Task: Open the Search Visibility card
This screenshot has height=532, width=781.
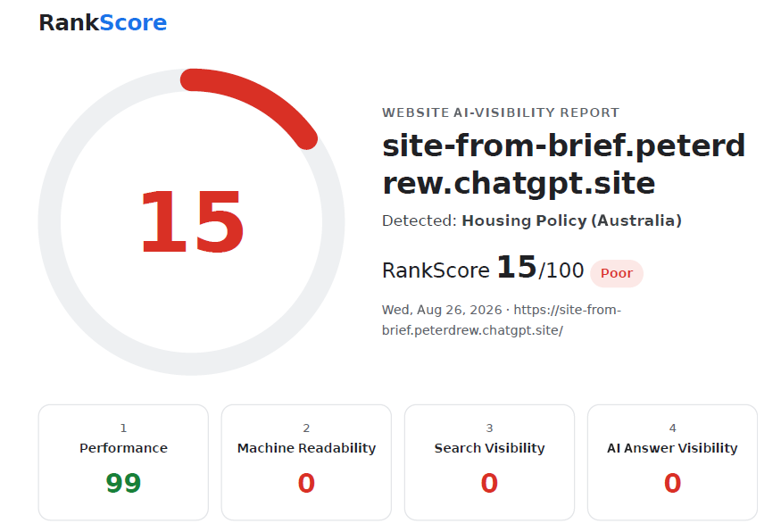Action: coord(490,462)
